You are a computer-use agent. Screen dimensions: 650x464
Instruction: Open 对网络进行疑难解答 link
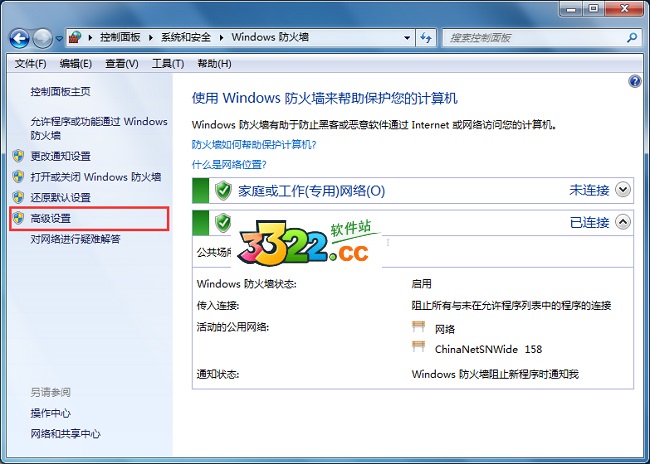pyautogui.click(x=75, y=239)
